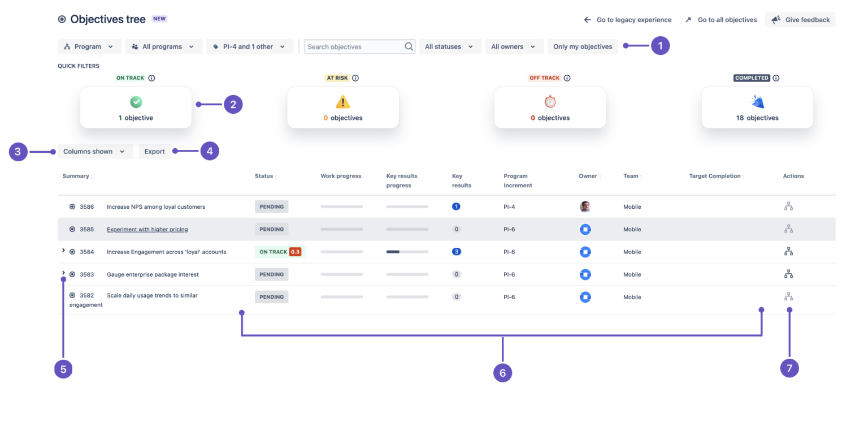The image size is (868, 426).
Task: Open the All programs dropdown
Action: point(164,46)
